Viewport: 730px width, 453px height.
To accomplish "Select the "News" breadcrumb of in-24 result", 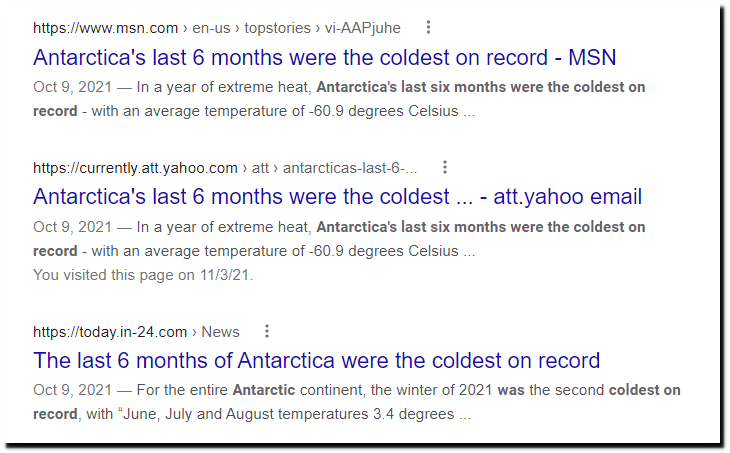I will [x=220, y=332].
